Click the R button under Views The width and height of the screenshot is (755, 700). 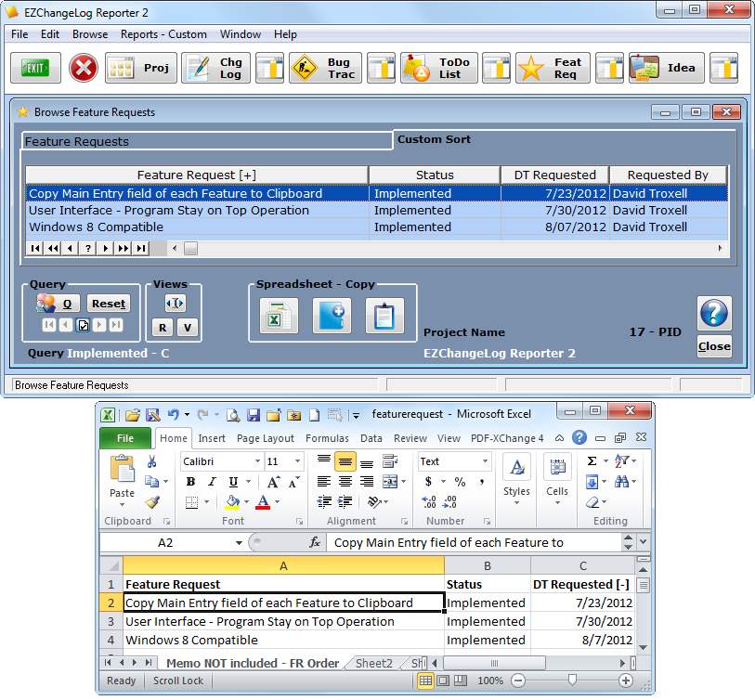point(163,328)
